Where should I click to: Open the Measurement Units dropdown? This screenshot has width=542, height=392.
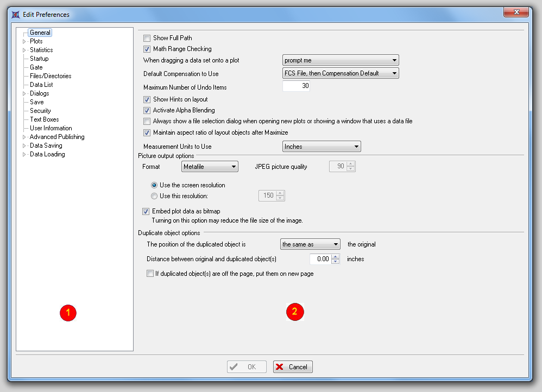pos(322,147)
